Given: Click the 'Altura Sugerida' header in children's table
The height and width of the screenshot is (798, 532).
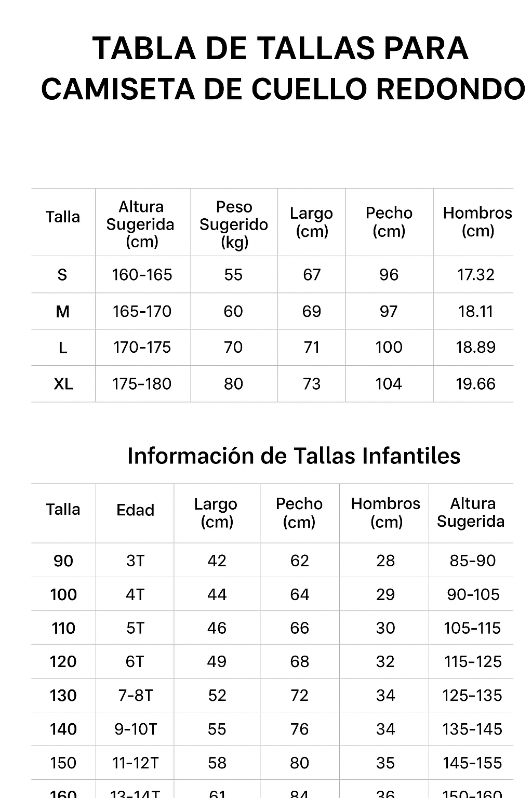Looking at the screenshot, I should [x=471, y=512].
